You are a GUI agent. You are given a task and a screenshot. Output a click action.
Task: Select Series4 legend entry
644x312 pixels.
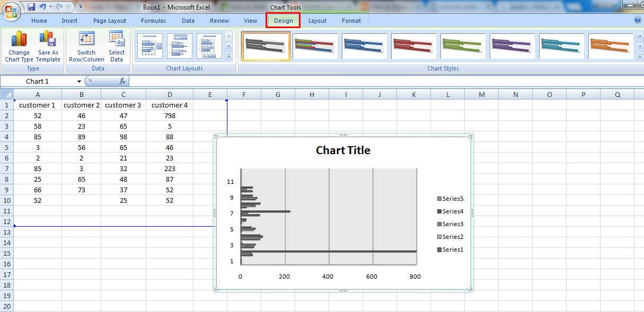(x=451, y=211)
